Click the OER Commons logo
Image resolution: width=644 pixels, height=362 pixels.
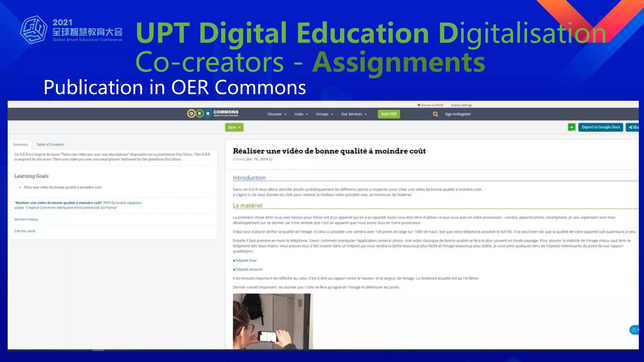213,113
